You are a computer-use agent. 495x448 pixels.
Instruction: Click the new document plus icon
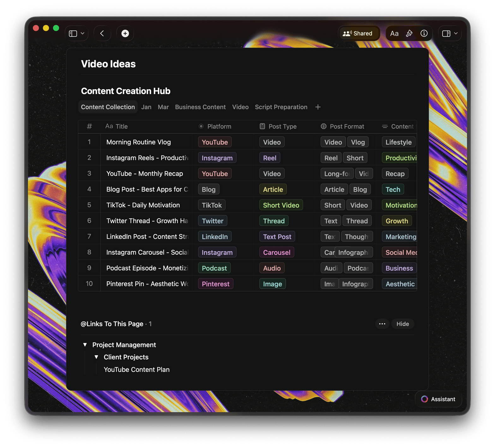coord(125,33)
